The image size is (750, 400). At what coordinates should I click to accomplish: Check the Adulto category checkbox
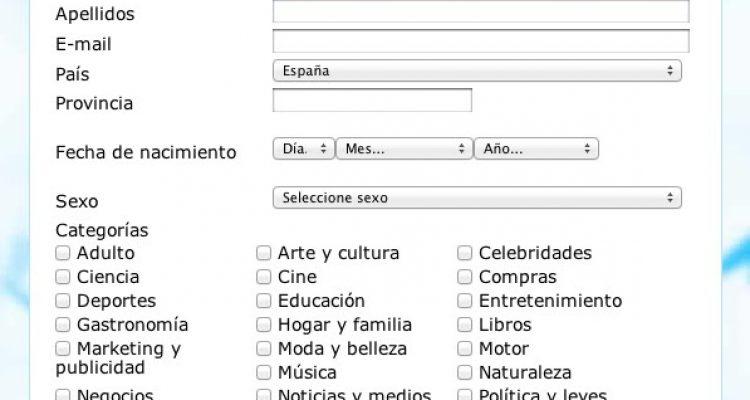63,253
